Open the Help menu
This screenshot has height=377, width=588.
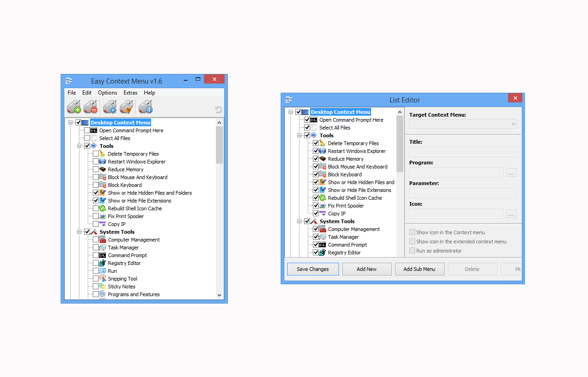tap(149, 93)
